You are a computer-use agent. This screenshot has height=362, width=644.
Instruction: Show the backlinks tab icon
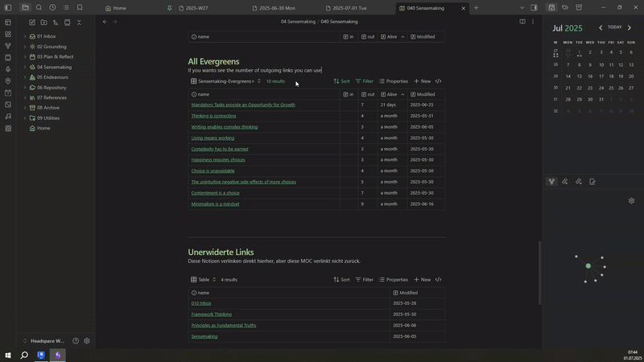(x=565, y=182)
